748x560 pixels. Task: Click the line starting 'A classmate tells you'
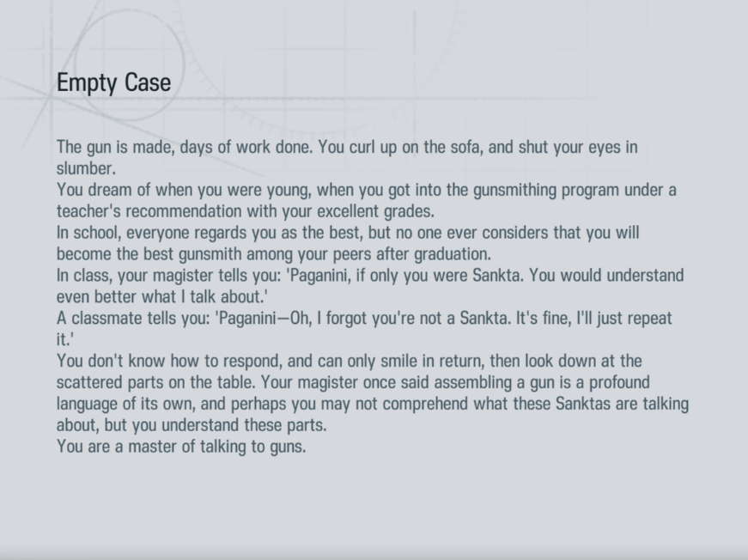[364, 318]
